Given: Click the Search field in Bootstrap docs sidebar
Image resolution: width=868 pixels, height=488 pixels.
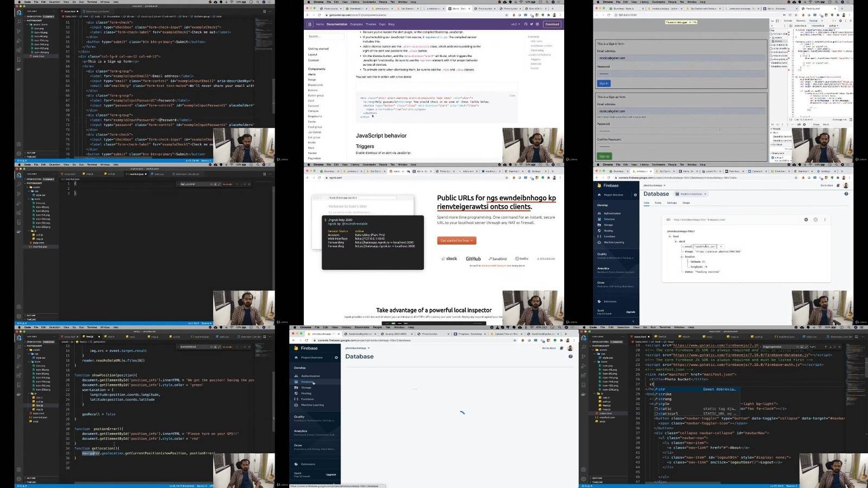Looking at the screenshot, I should click(325, 36).
